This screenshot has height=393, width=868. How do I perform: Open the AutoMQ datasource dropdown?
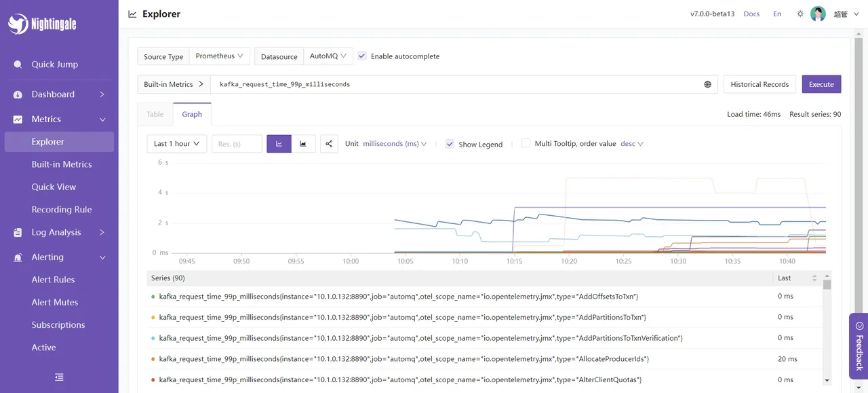(x=328, y=56)
